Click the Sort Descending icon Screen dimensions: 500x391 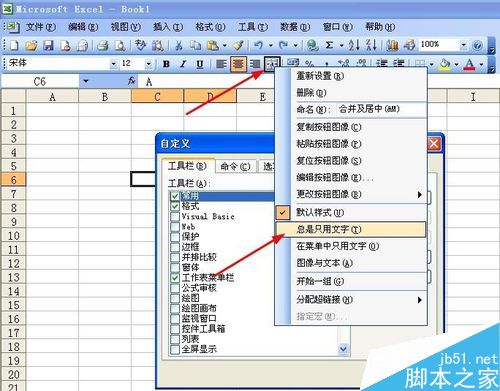[371, 45]
